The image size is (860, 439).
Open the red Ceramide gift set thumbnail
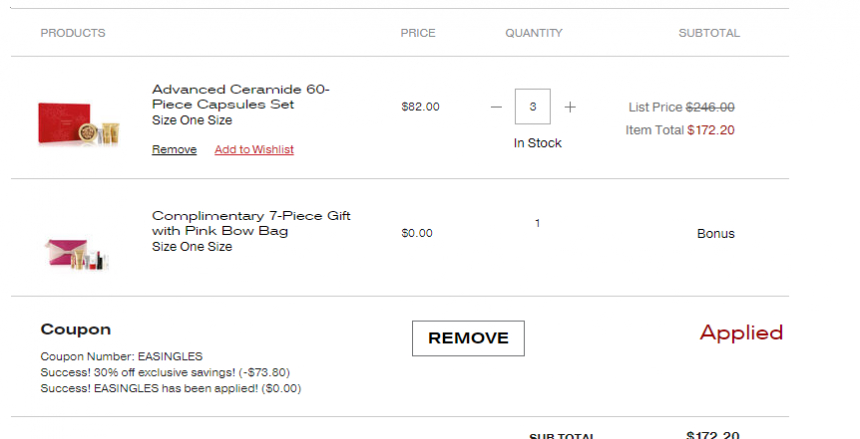pyautogui.click(x=78, y=123)
